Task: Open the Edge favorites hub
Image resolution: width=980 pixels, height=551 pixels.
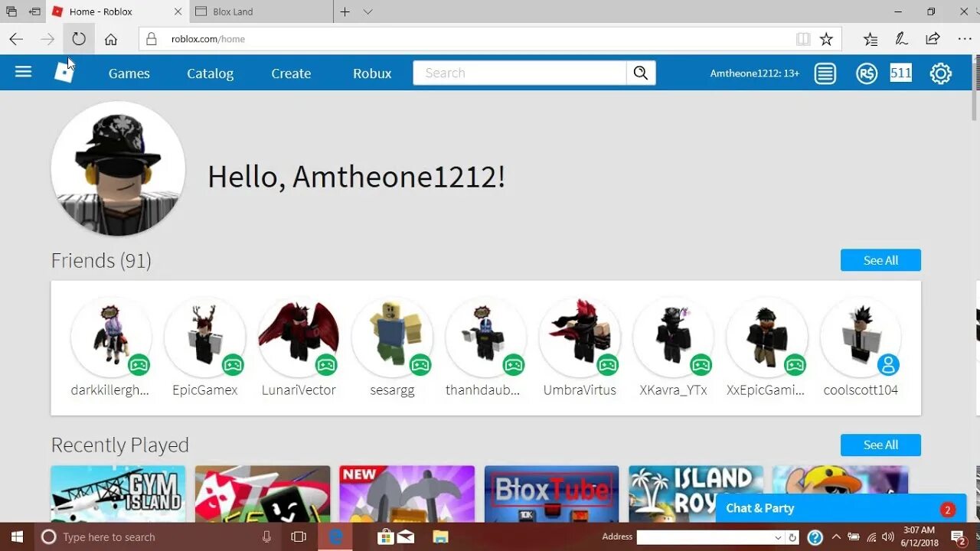Action: pyautogui.click(x=871, y=39)
